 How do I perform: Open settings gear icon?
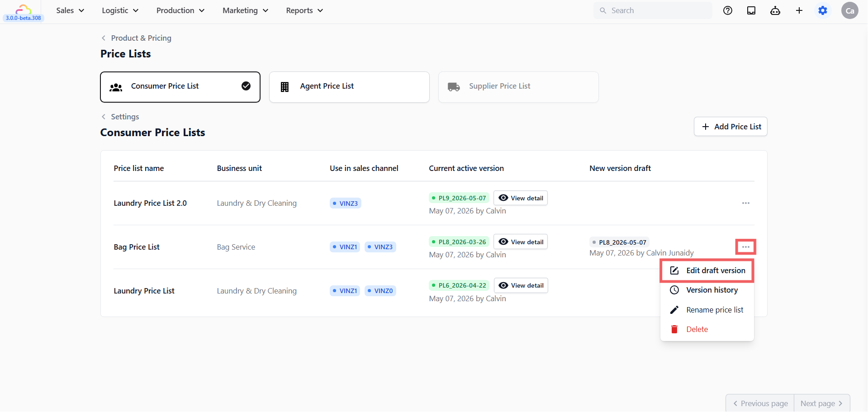pyautogui.click(x=823, y=10)
